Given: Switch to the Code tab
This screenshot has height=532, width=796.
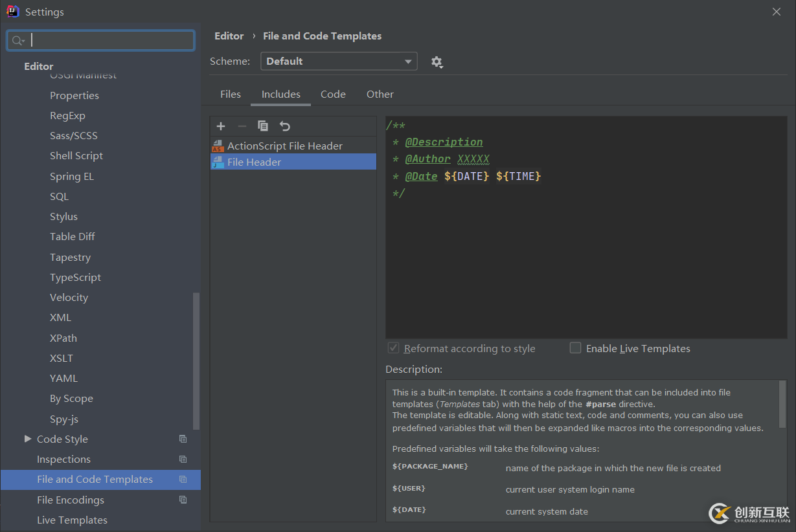Looking at the screenshot, I should pos(333,94).
